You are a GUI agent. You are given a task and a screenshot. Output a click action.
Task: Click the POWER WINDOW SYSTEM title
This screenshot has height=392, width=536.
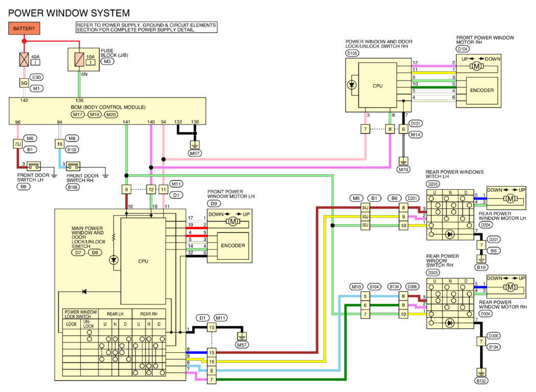69,13
